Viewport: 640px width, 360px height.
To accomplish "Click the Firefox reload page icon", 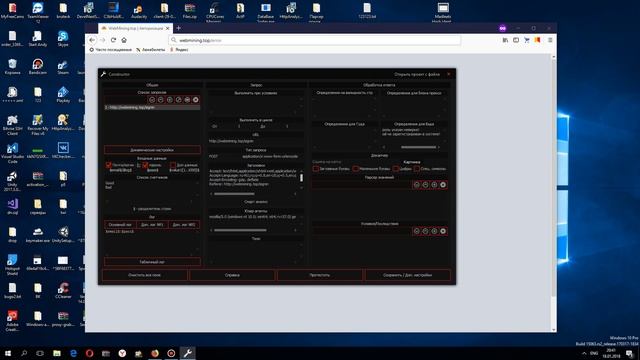I will pos(113,40).
